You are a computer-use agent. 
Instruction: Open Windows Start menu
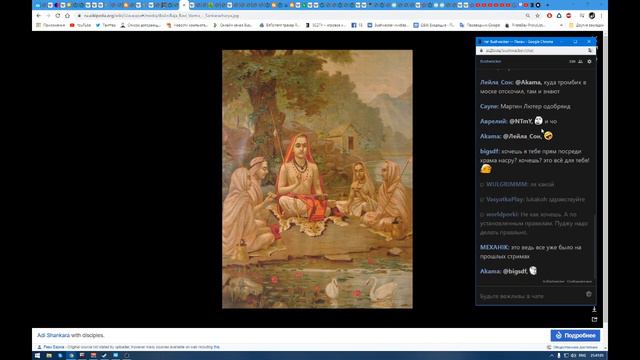(x=38, y=356)
